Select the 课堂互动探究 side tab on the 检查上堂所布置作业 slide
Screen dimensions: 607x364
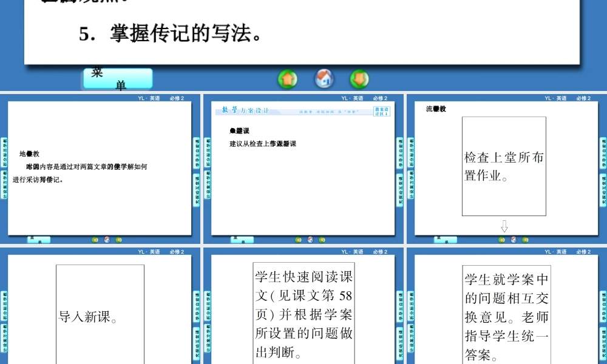tap(603, 189)
